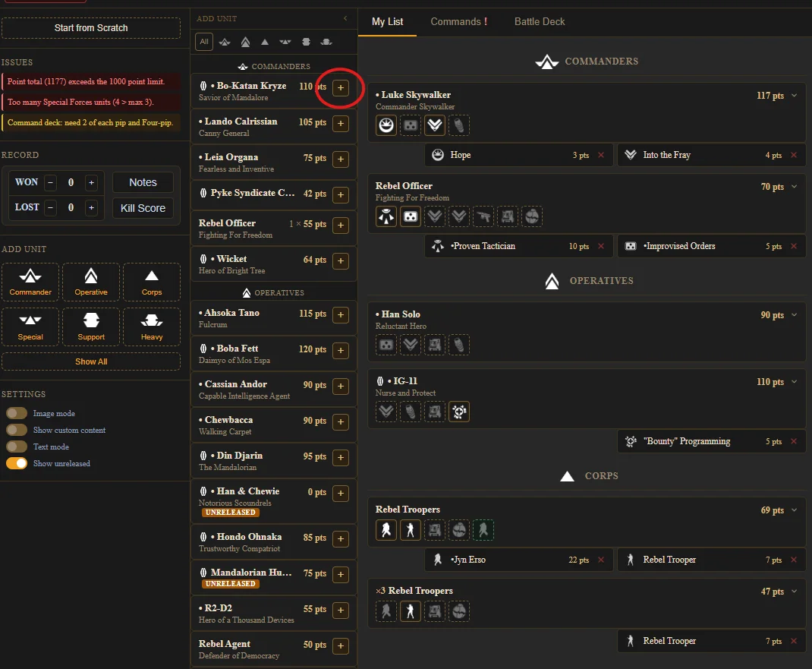812x669 pixels.
Task: Expand Rebel Officer unit chevron in list
Action: point(794,187)
